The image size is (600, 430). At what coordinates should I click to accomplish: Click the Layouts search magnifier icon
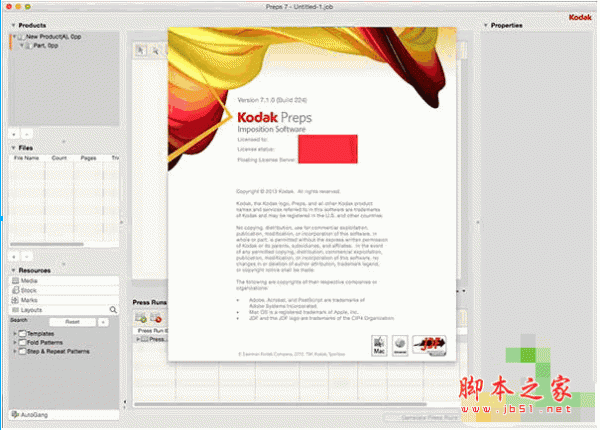(x=113, y=310)
